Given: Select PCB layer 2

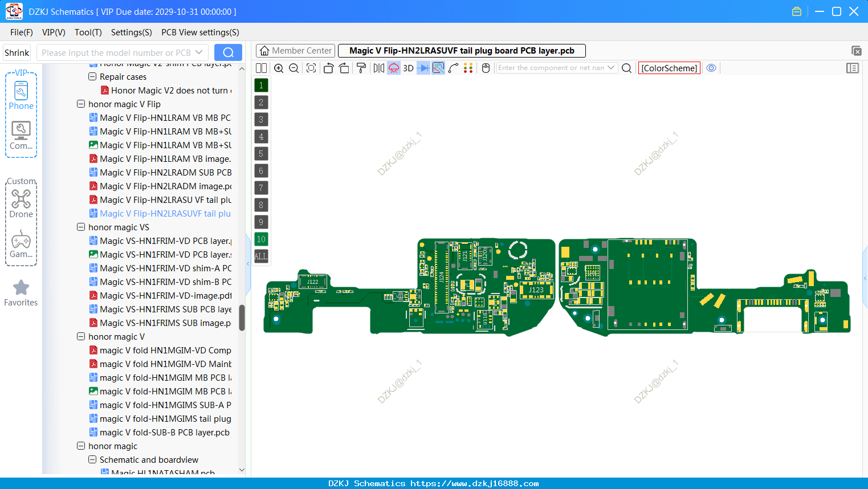Looking at the screenshot, I should [261, 103].
